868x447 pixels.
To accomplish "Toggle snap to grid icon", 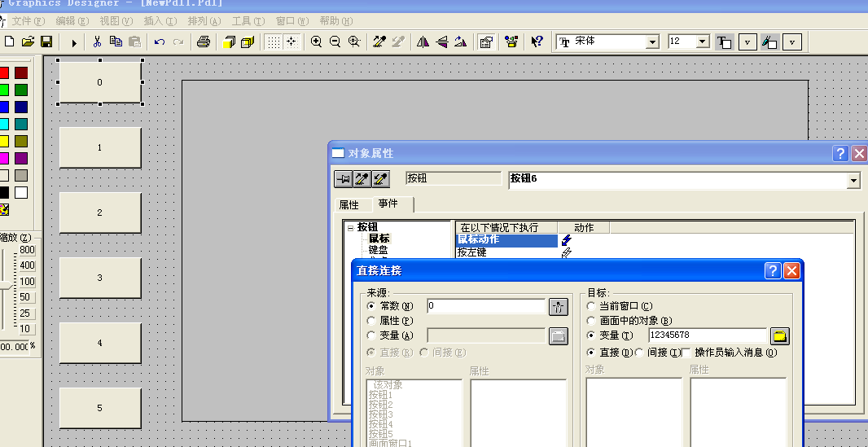I will pyautogui.click(x=292, y=42).
